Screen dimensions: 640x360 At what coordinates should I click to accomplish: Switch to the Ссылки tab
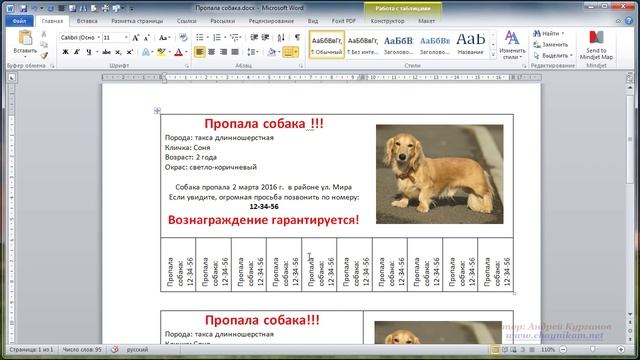[x=187, y=21]
